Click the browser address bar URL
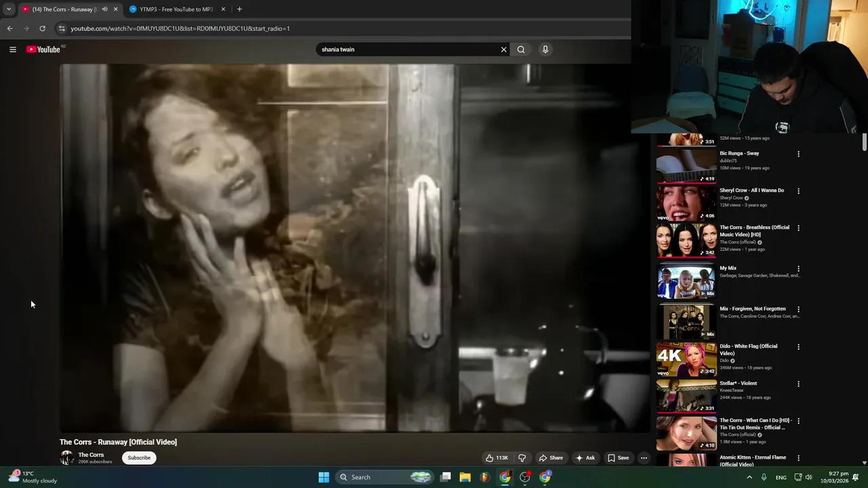The height and width of the screenshot is (488, 868). (x=180, y=28)
